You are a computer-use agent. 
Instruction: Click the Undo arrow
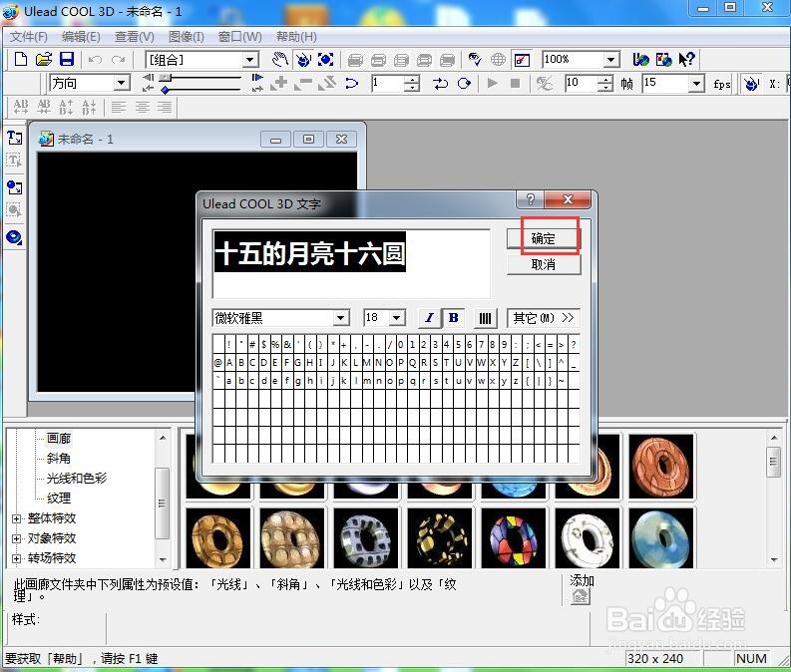[95, 60]
